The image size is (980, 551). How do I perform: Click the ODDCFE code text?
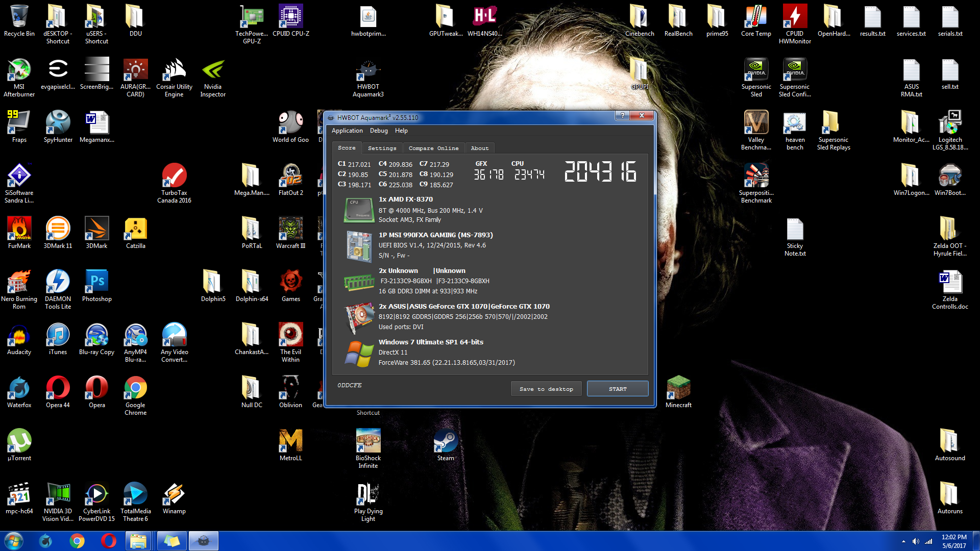tap(350, 385)
